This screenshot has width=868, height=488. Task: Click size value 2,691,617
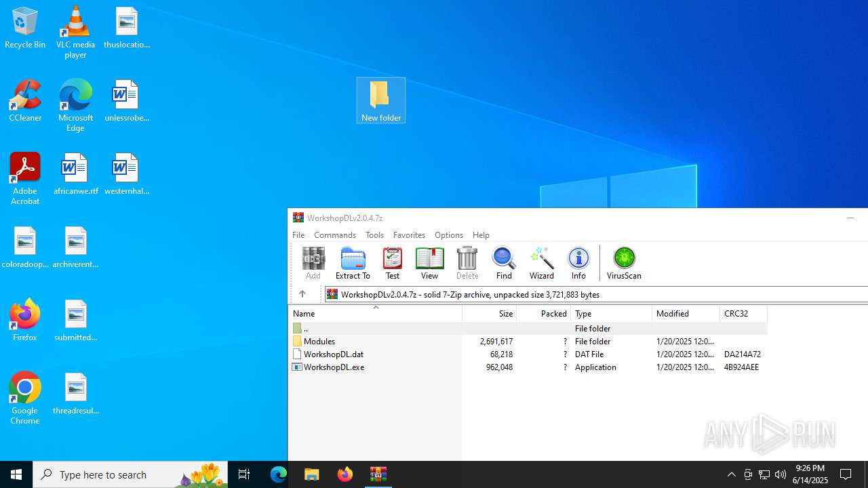click(496, 341)
